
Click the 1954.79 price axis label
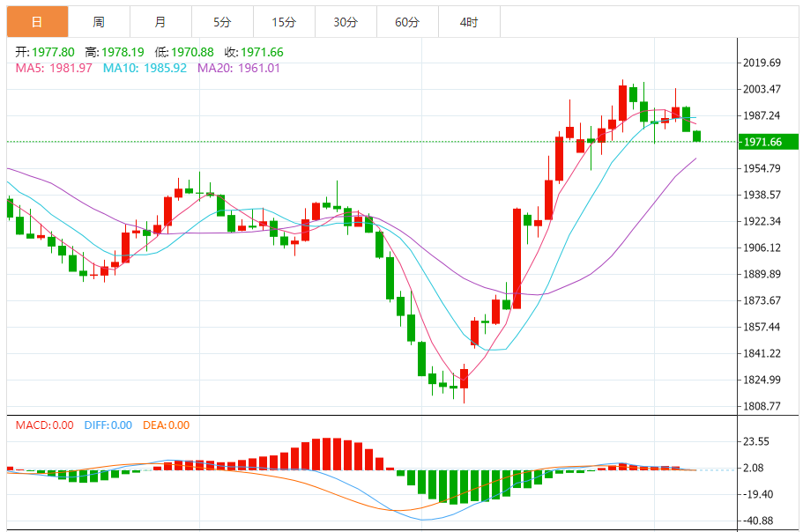coord(762,168)
